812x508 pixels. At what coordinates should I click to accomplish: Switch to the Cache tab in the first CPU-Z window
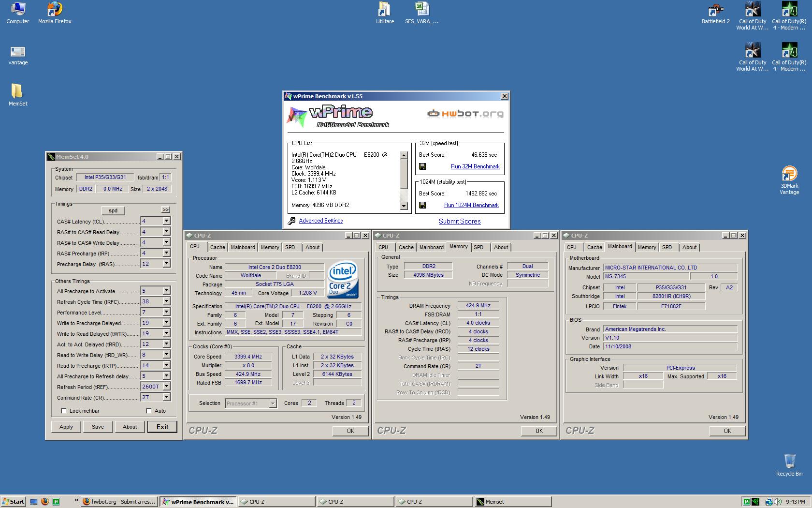click(217, 247)
